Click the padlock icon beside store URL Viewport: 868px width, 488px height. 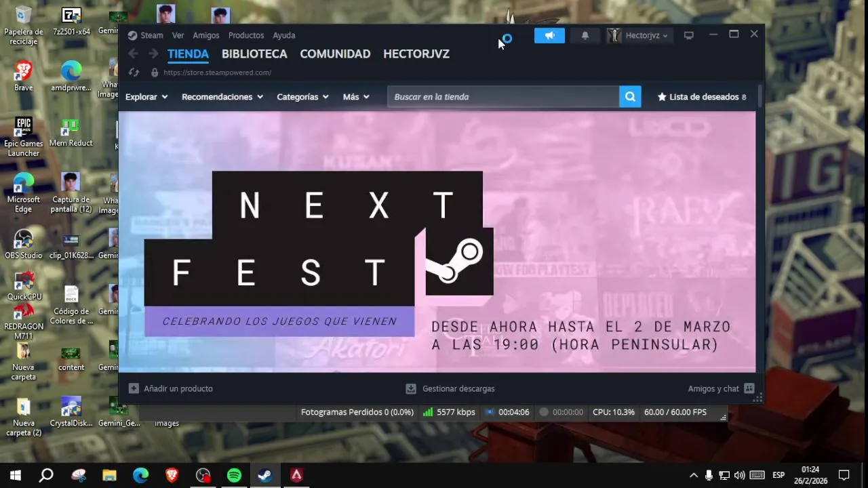click(x=155, y=73)
